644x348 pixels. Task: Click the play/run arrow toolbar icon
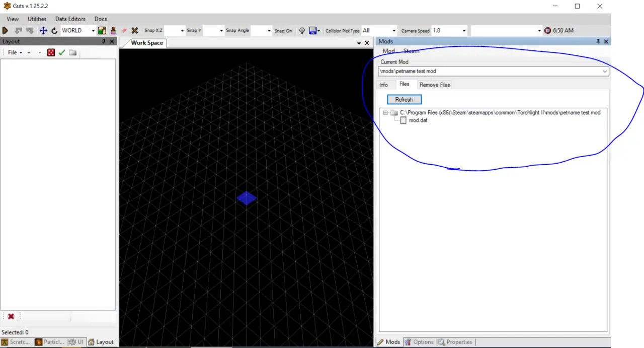pyautogui.click(x=6, y=31)
